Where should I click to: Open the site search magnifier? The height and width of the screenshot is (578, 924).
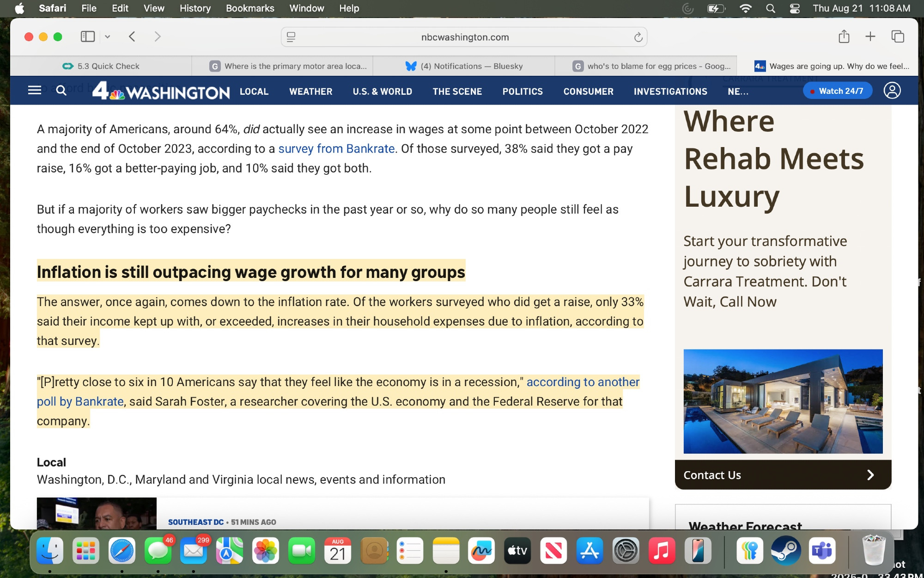pyautogui.click(x=61, y=90)
